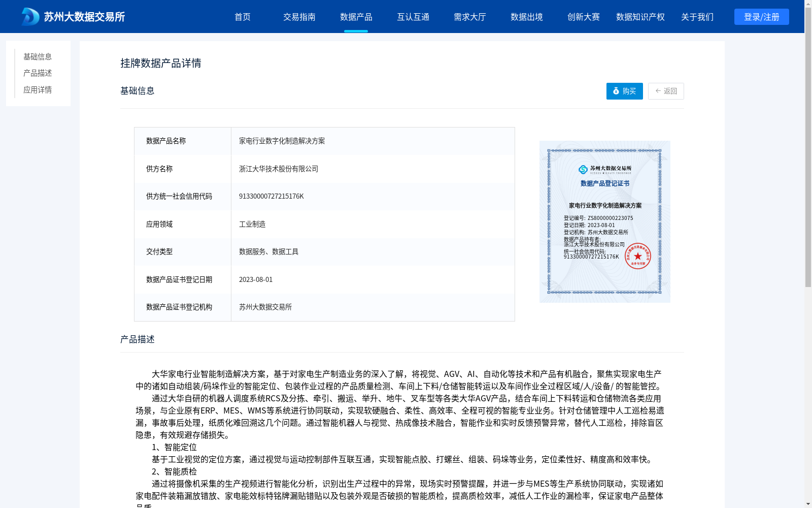Select 苏州大数据交易所 registration agency cell
812x508 pixels.
pyautogui.click(x=373, y=307)
